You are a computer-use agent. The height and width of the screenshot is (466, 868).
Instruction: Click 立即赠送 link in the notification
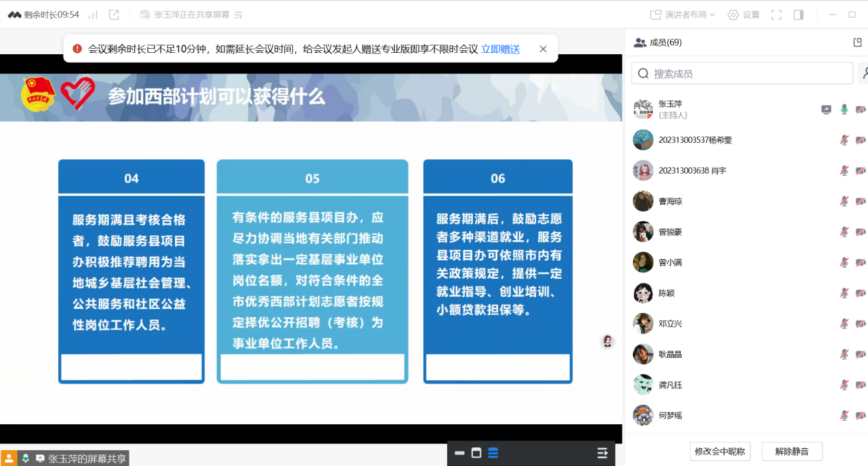pos(501,49)
